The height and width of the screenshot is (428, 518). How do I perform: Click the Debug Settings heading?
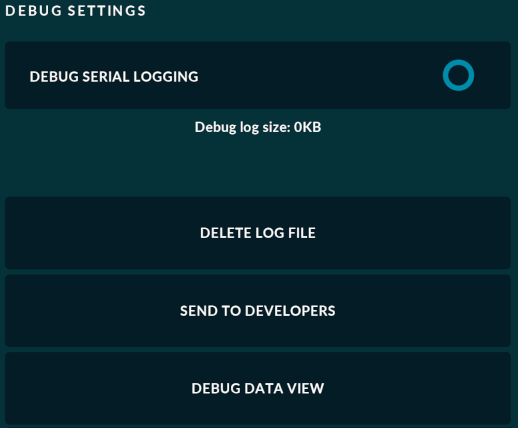coord(76,11)
